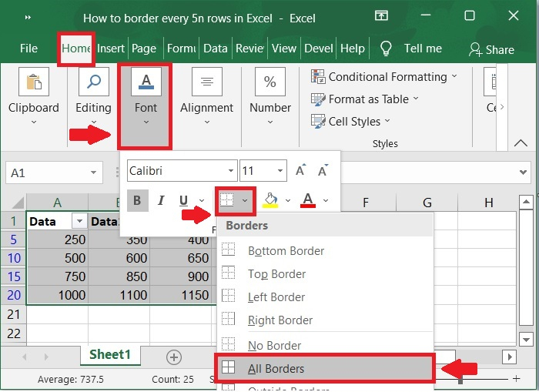Click Decrease Font Size button
This screenshot has width=539, height=392.
tap(323, 170)
